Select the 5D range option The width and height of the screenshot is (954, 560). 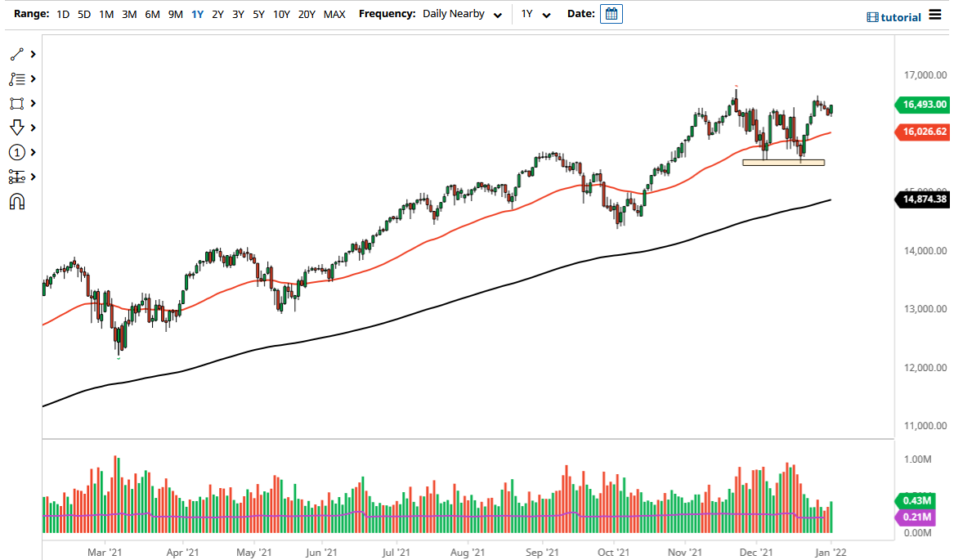(83, 14)
